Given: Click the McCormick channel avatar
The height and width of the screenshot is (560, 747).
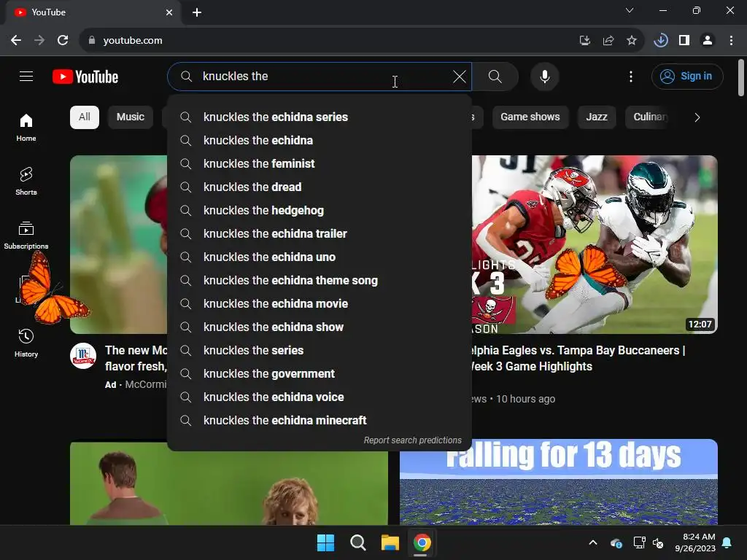Looking at the screenshot, I should (83, 356).
